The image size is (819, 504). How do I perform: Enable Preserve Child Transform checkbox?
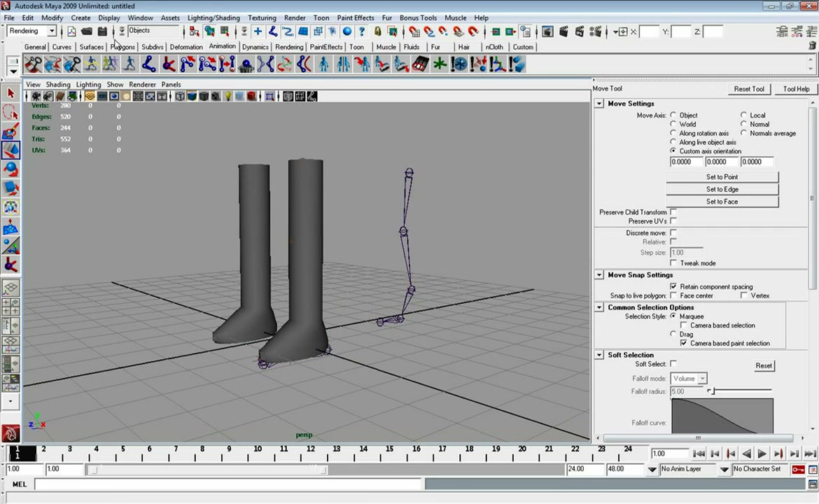pyautogui.click(x=674, y=212)
